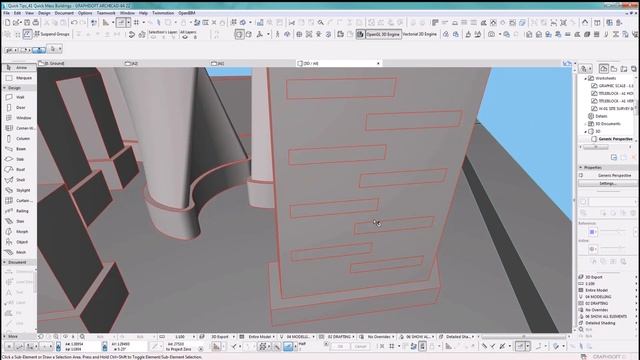The height and width of the screenshot is (360, 640).
Task: Select the Roof tool
Action: coord(18,169)
